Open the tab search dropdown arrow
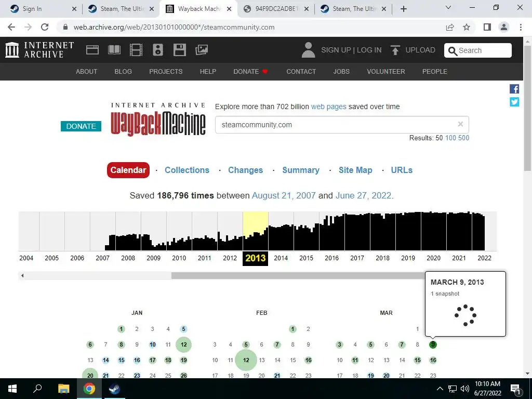Screen dimensions: 532x399 pos(448,7)
